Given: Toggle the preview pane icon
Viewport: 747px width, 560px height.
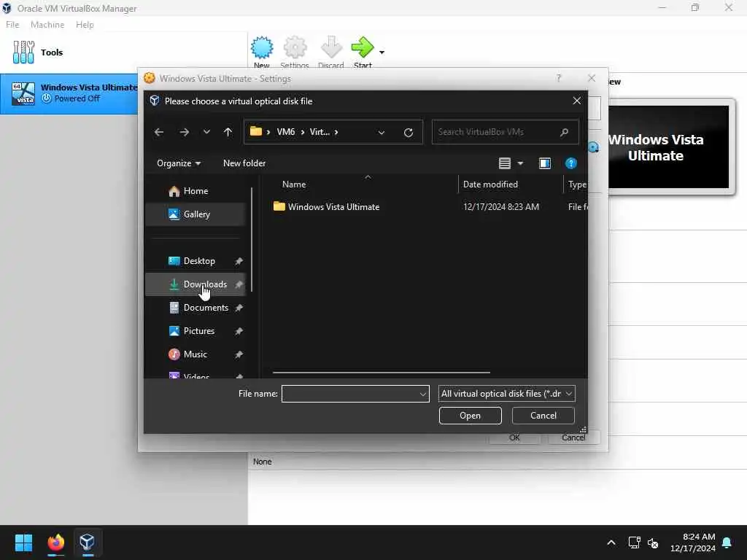Looking at the screenshot, I should (x=544, y=163).
